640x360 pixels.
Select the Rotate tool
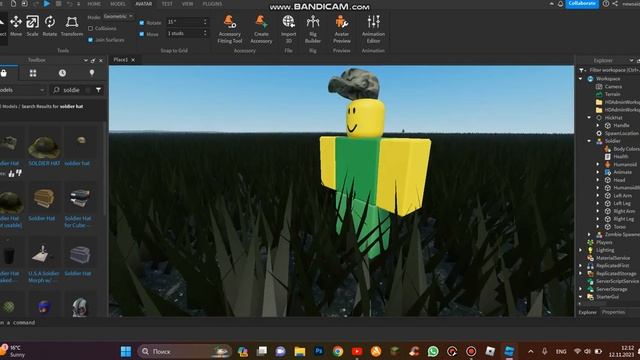pos(50,26)
